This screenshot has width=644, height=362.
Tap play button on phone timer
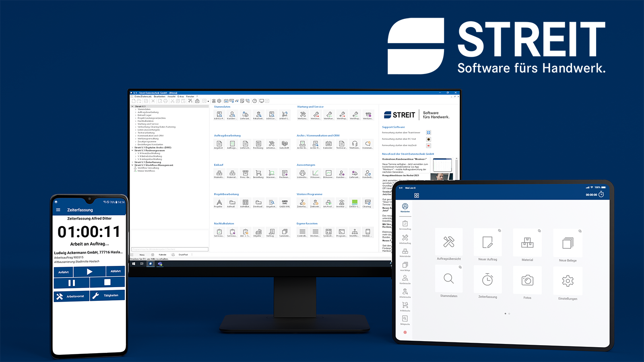click(x=89, y=272)
